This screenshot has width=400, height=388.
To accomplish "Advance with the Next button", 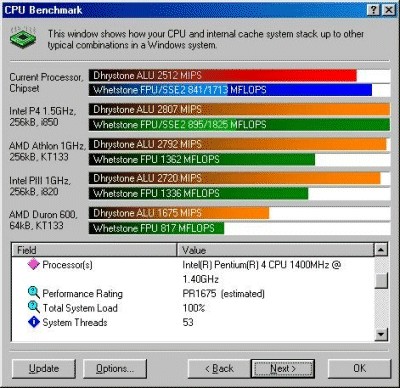I will [283, 369].
